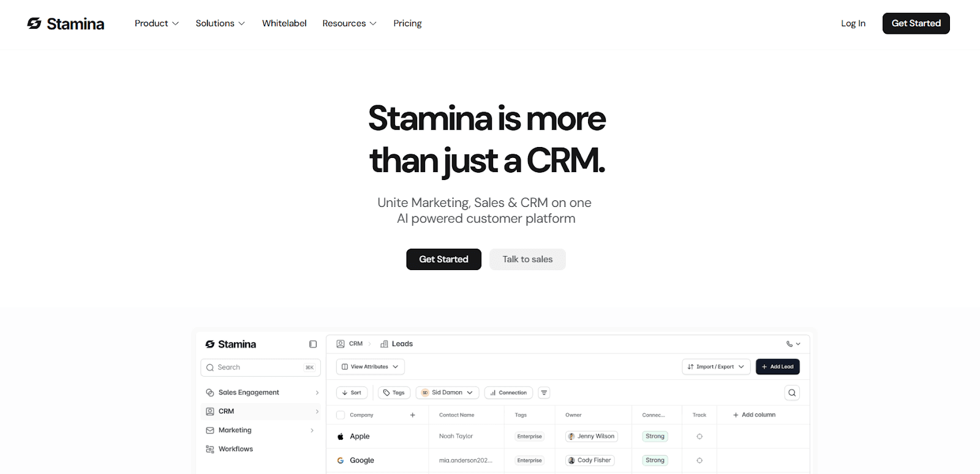Click the Google logo icon in the table
980x474 pixels.
tap(341, 461)
